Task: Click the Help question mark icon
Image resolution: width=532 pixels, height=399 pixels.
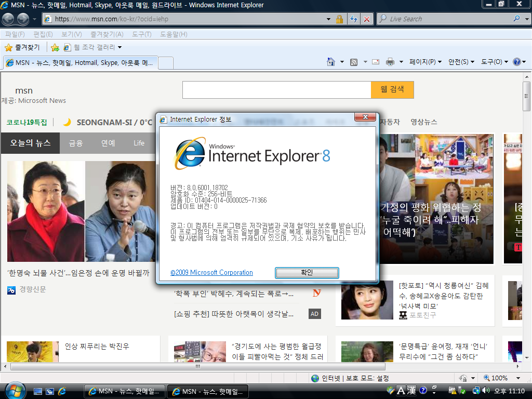Action: pyautogui.click(x=517, y=62)
